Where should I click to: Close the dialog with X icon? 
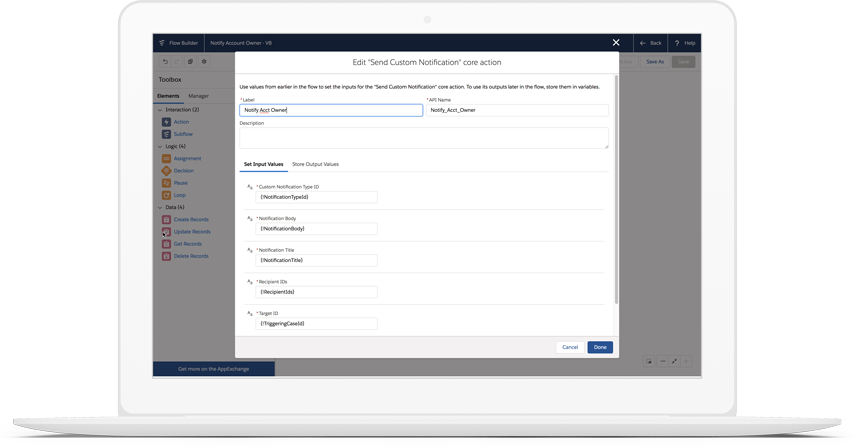coord(616,43)
